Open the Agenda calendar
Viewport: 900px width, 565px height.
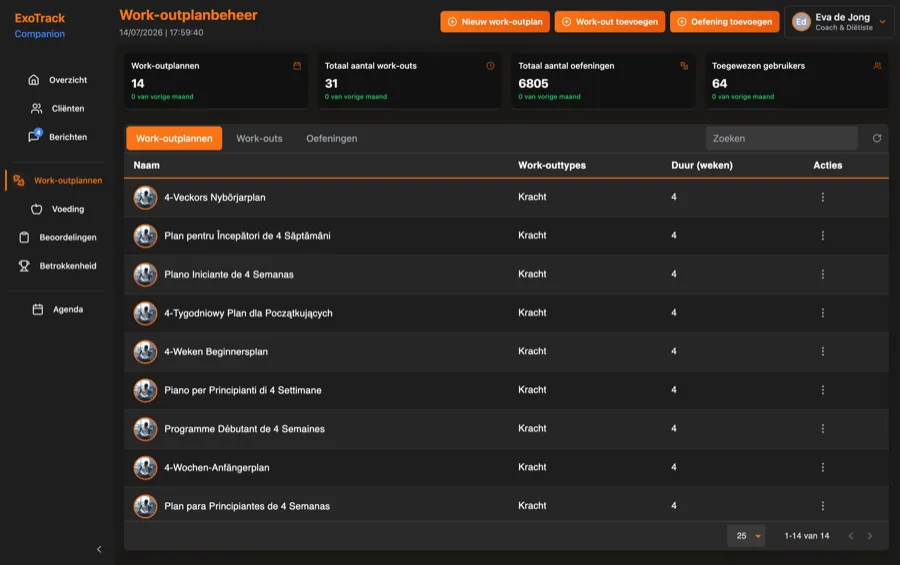tap(57, 309)
